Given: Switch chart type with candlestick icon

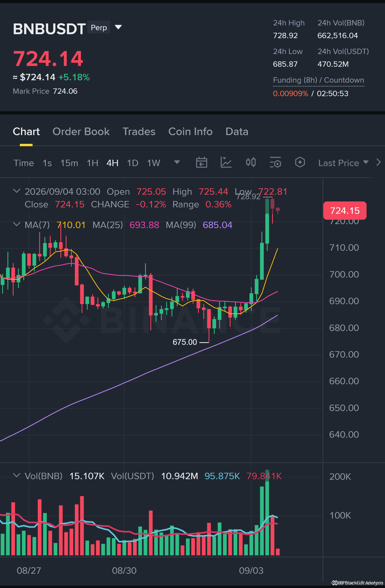Looking at the screenshot, I should pyautogui.click(x=251, y=162).
